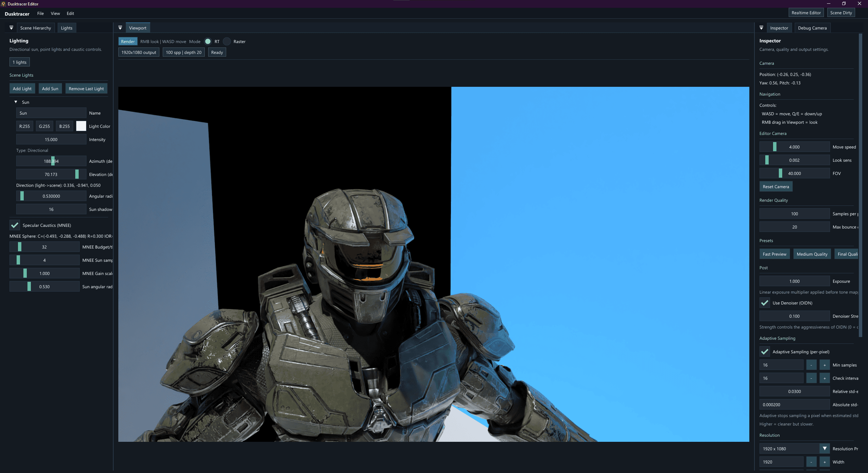Select the RT render mode radio
The width and height of the screenshot is (868, 473).
click(x=208, y=41)
